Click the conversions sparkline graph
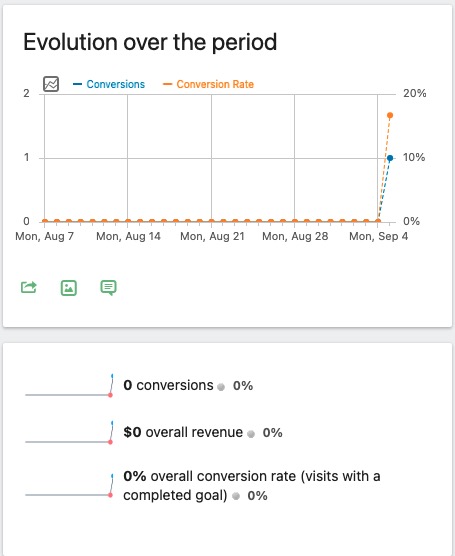The width and height of the screenshot is (455, 556). pos(69,385)
